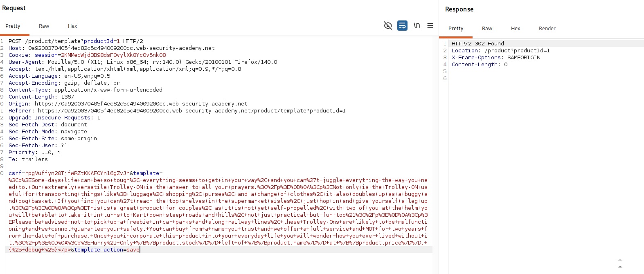Click the Referer header line
This screenshot has width=644, height=274.
(177, 111)
